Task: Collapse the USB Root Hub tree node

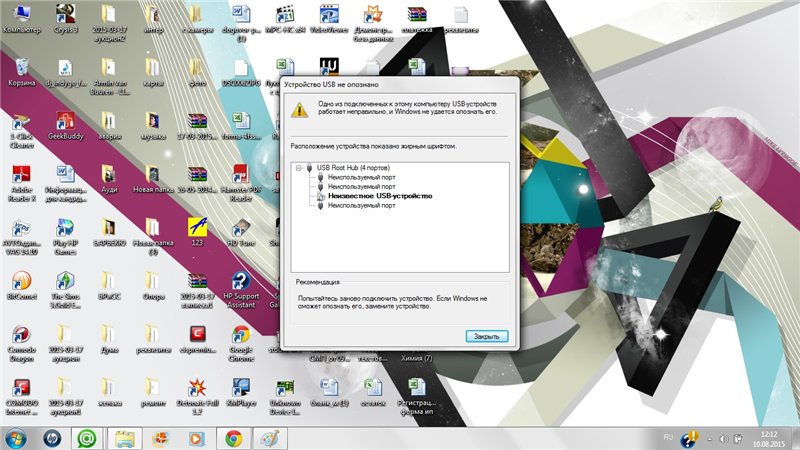Action: click(299, 167)
